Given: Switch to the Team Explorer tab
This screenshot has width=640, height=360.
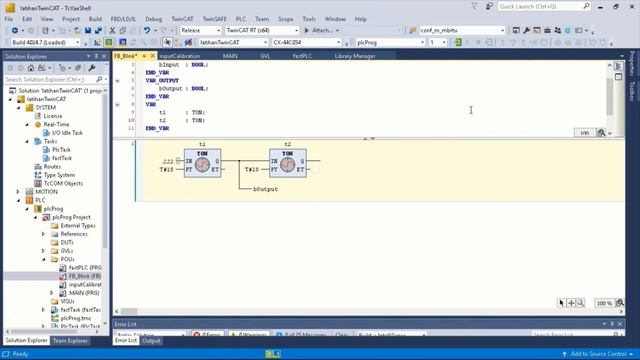Looking at the screenshot, I should pyautogui.click(x=70, y=340).
